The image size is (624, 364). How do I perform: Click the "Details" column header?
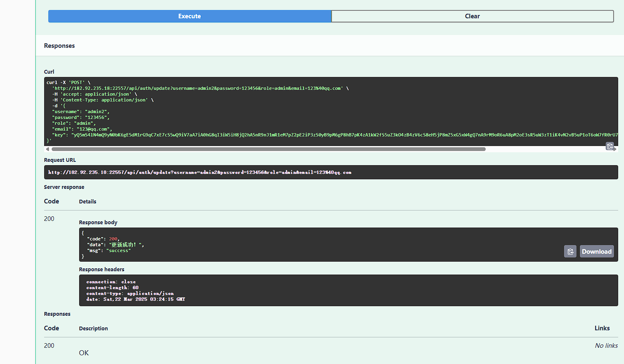87,201
